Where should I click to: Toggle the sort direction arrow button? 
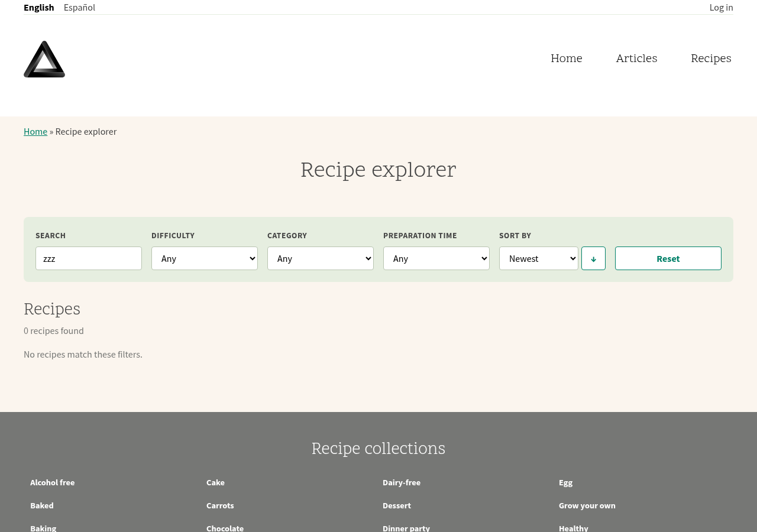[x=593, y=258]
